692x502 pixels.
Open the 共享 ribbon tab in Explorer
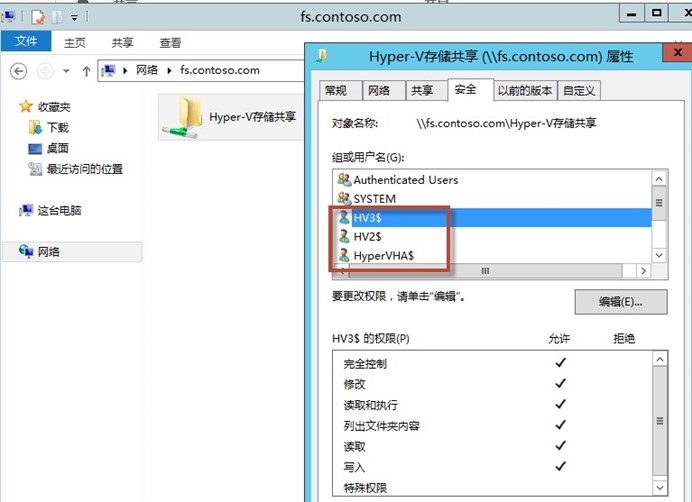tap(122, 43)
